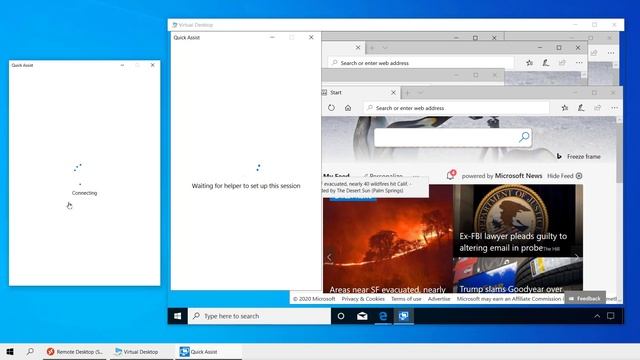Viewport: 640px width, 360px height.
Task: Close the tab in the back Edge window
Action: 358,48
